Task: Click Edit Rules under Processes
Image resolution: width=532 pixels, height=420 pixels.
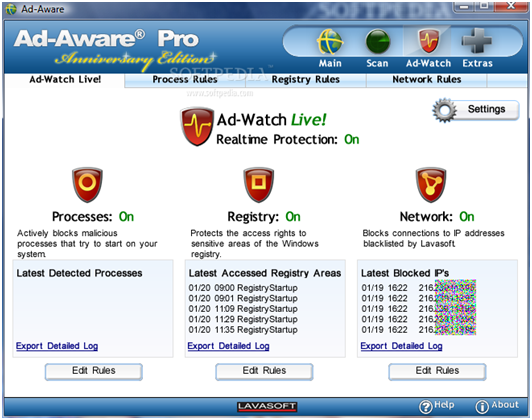Action: pos(94,371)
